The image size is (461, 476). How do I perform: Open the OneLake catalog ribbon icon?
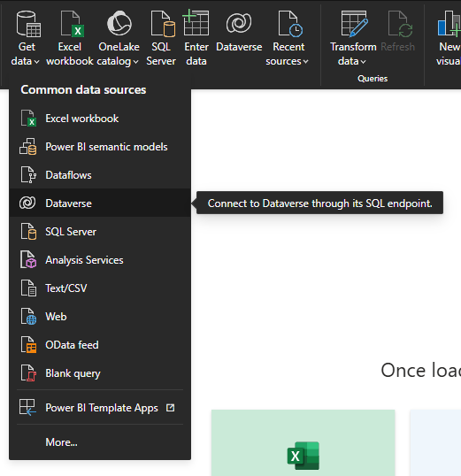point(119,23)
